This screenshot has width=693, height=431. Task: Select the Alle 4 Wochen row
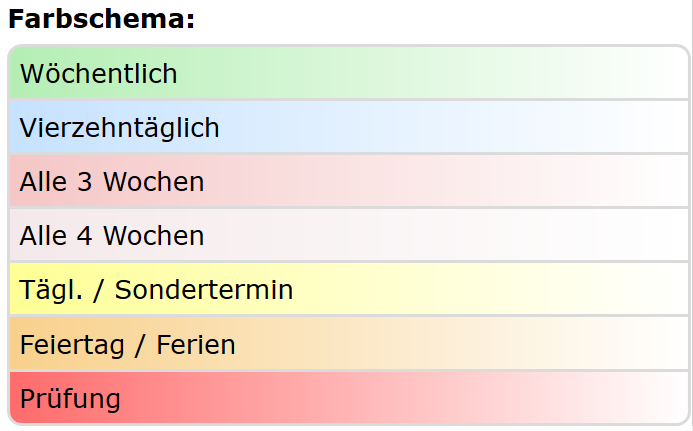111,236
